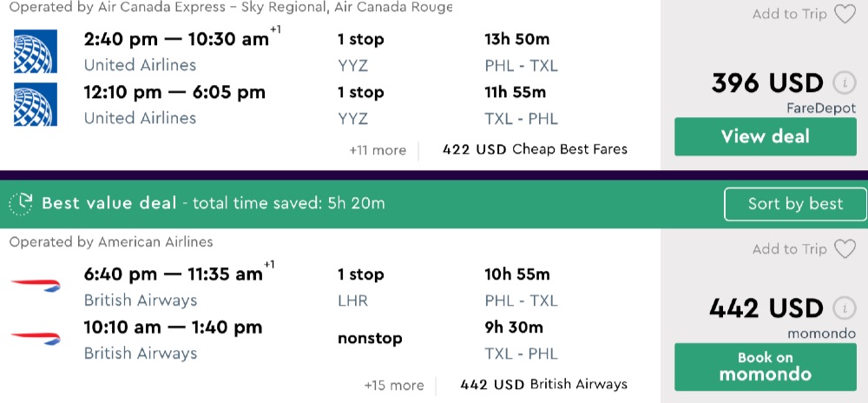Image resolution: width=868 pixels, height=403 pixels.
Task: Expand the +11 more offers list
Action: [378, 150]
